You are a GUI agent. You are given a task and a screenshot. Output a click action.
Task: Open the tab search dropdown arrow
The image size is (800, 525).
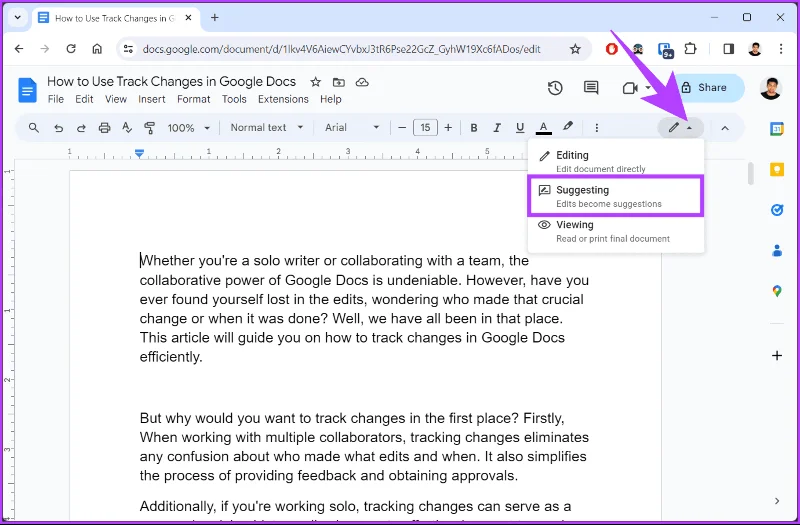coord(18,17)
